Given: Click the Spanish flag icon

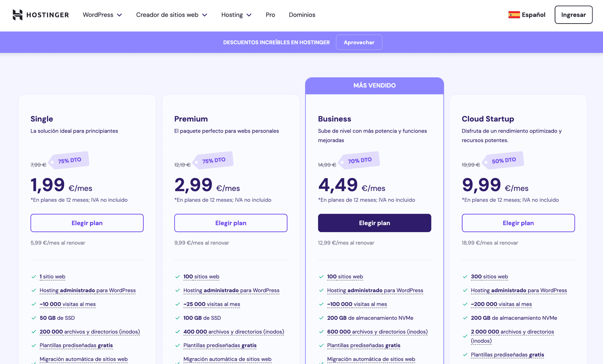Looking at the screenshot, I should coord(514,15).
